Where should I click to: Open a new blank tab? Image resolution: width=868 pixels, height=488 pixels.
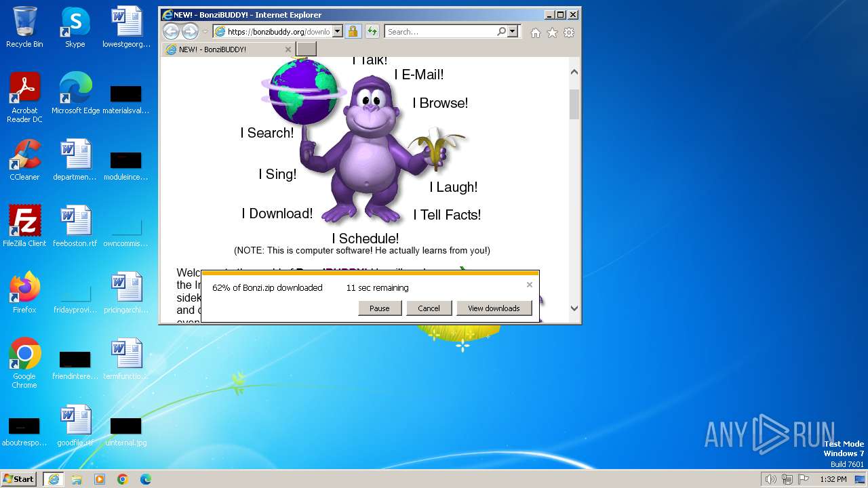[307, 49]
